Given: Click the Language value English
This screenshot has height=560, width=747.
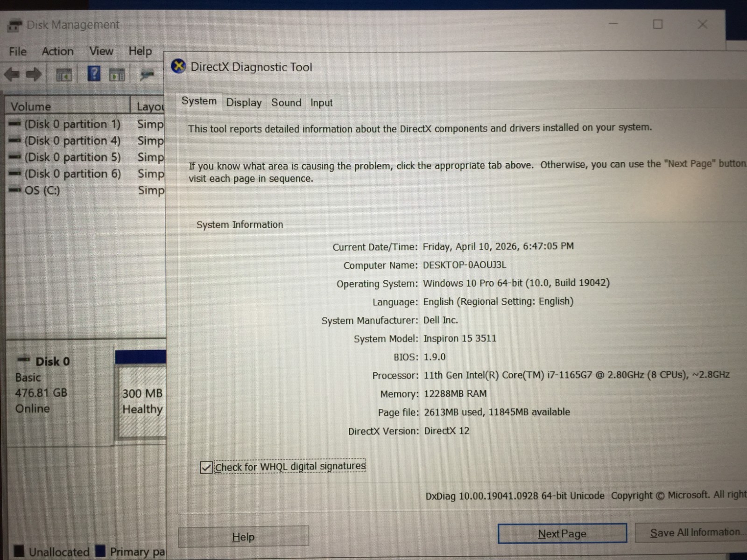Looking at the screenshot, I should tap(498, 301).
